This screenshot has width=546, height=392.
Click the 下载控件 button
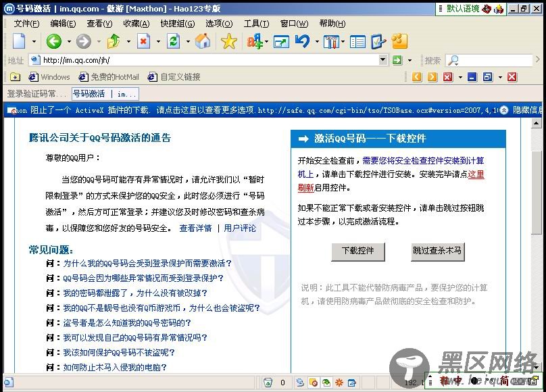(358, 251)
